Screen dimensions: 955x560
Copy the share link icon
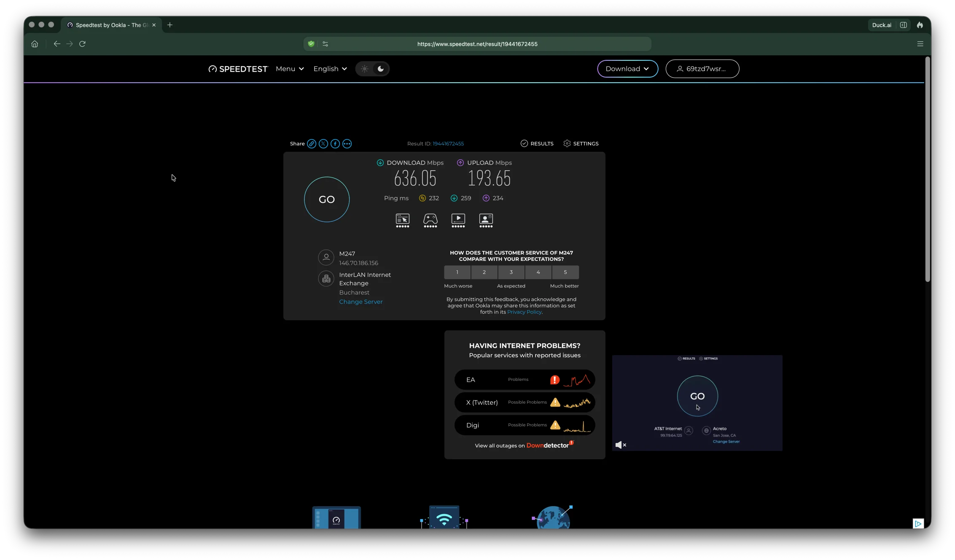(x=311, y=144)
